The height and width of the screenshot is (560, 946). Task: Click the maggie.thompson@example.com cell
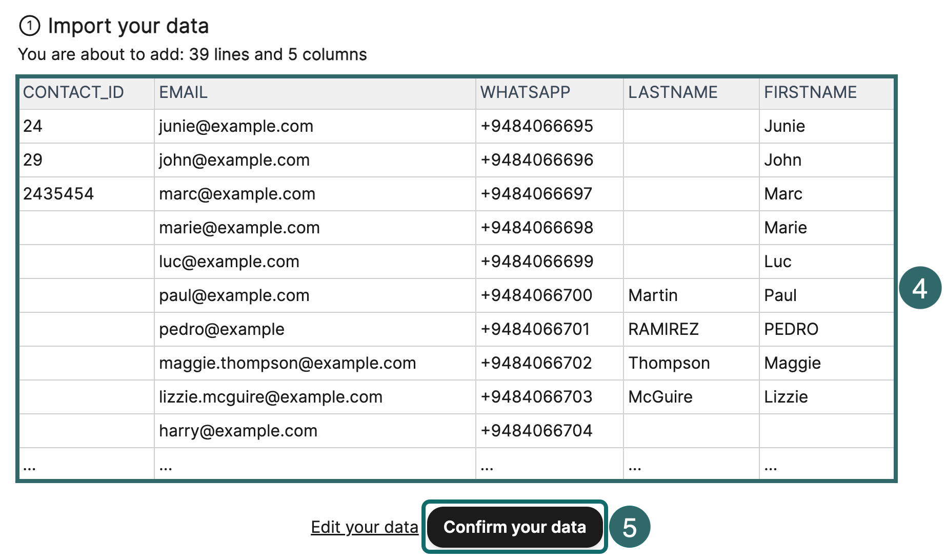[x=287, y=363]
